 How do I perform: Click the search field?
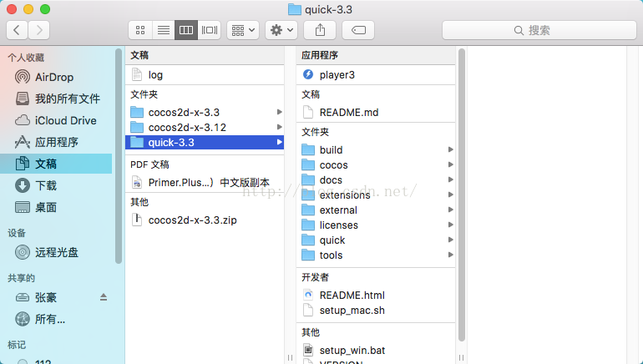click(539, 30)
